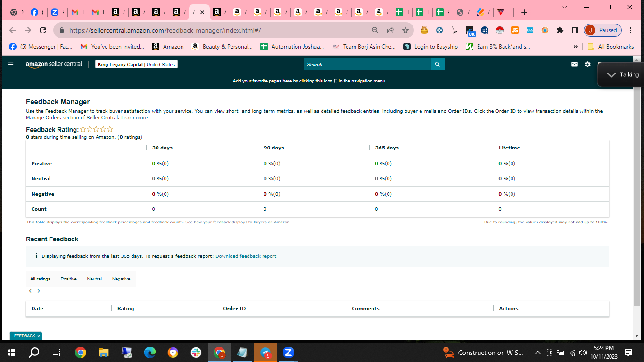Switch to the Facebook browser tab
The height and width of the screenshot is (362, 644).
pyautogui.click(x=37, y=13)
